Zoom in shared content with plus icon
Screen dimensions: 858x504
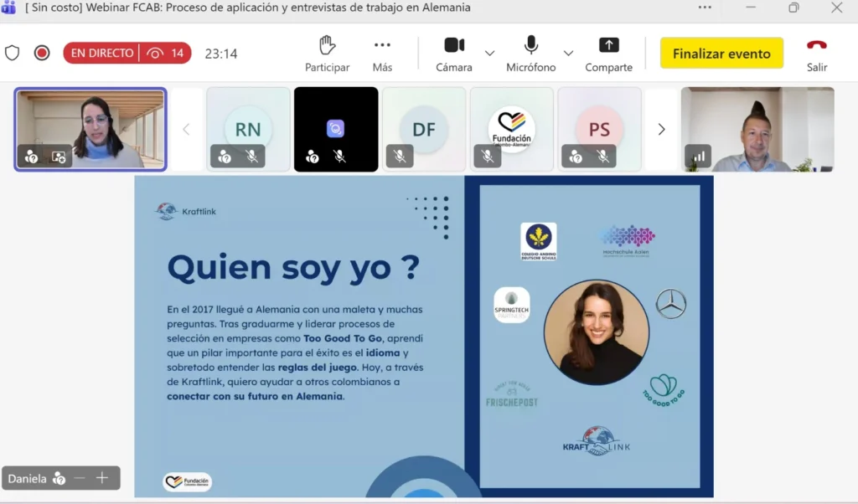[x=102, y=478]
